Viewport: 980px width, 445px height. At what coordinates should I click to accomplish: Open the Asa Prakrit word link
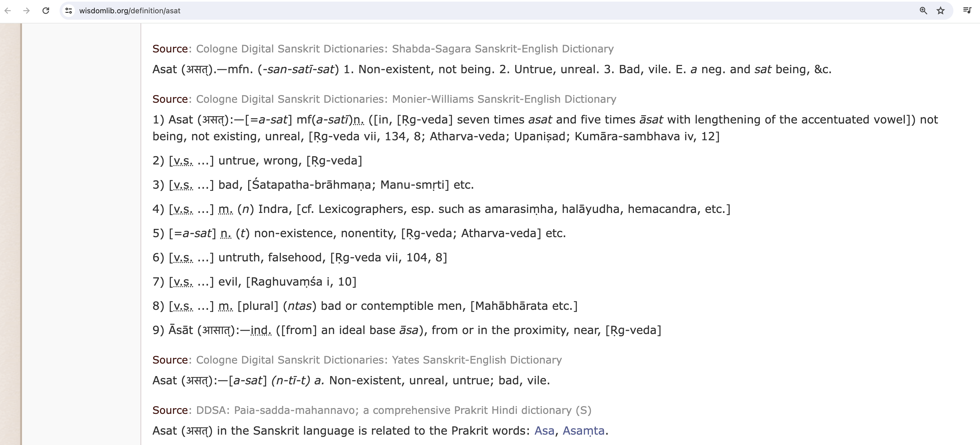point(544,431)
